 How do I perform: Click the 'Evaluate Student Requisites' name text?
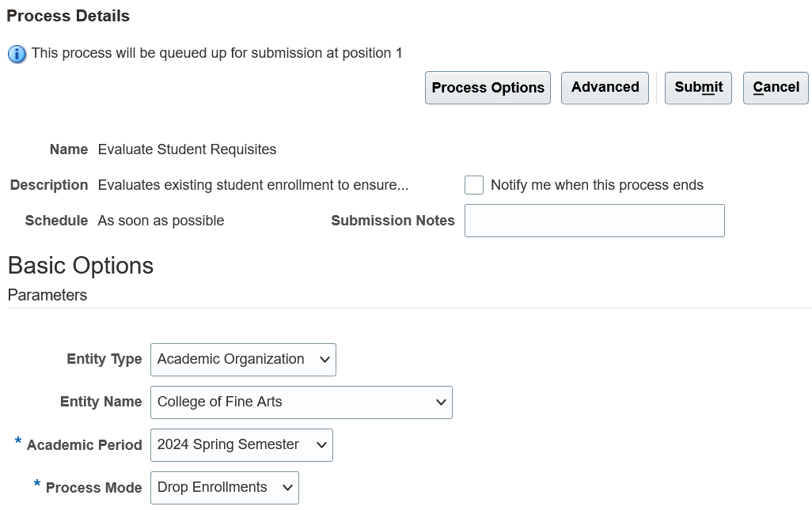point(187,149)
